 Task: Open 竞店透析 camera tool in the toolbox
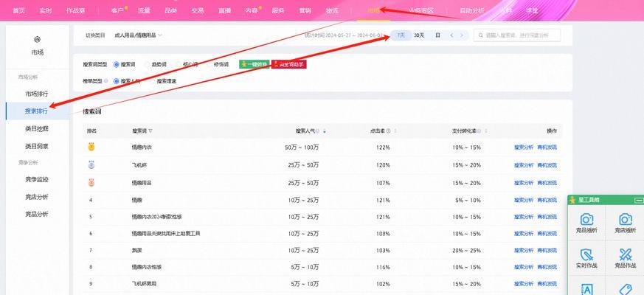tap(625, 223)
